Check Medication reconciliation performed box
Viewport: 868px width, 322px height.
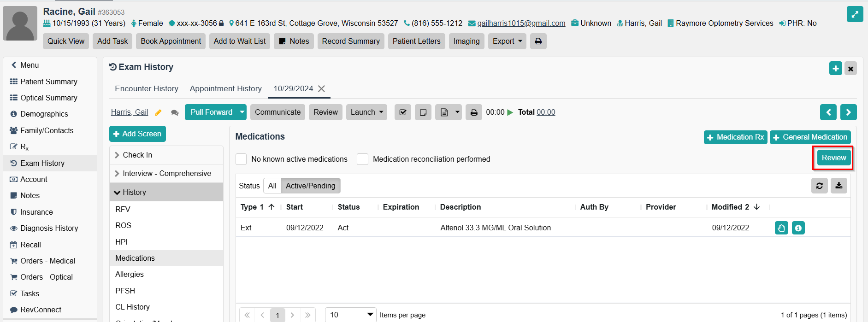[363, 159]
